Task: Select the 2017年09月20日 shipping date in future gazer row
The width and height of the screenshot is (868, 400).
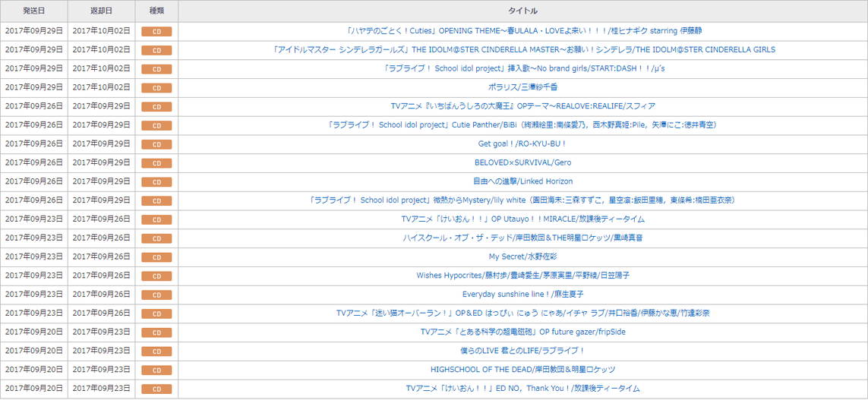Action: tap(33, 332)
